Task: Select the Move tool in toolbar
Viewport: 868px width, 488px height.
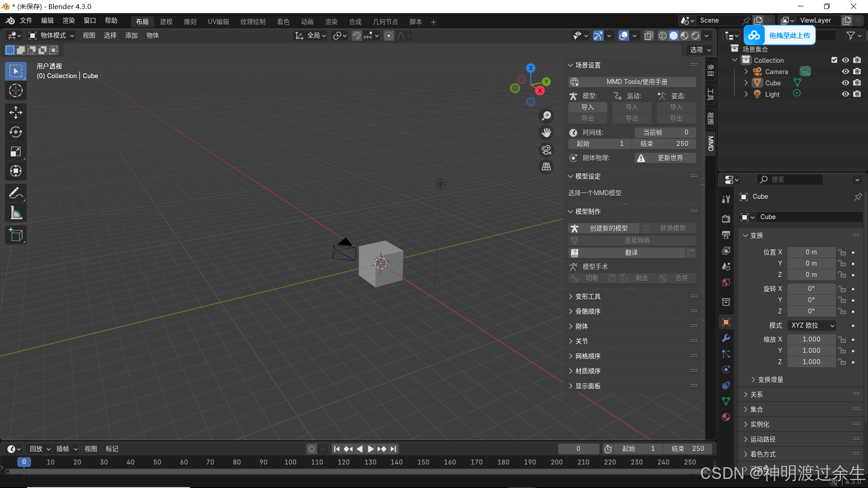Action: (x=16, y=113)
